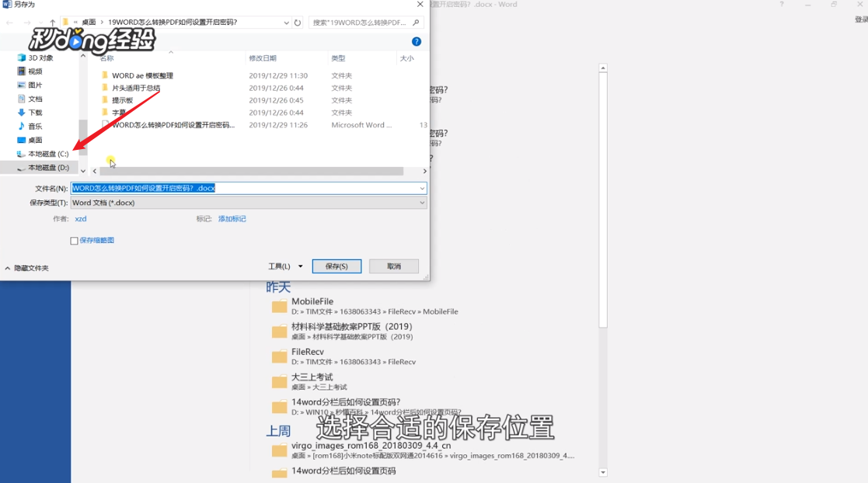Click the 桌面 breadcrumb in the address bar

[x=88, y=23]
